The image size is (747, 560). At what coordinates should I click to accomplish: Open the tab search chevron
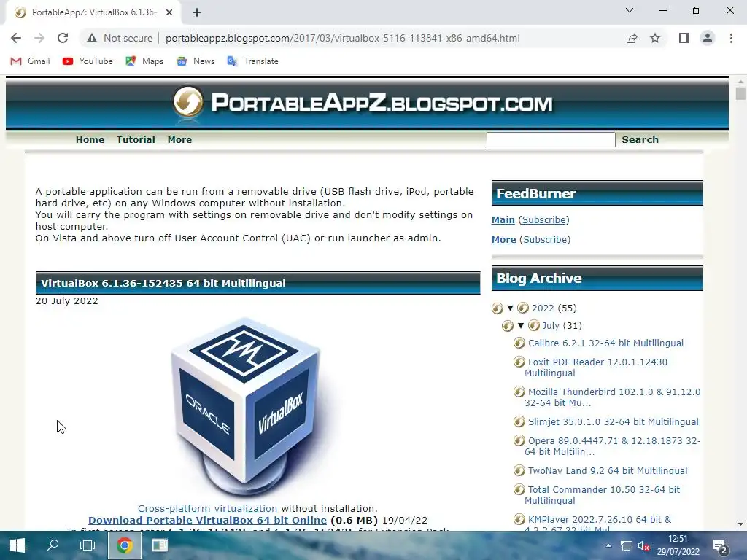pos(630,10)
